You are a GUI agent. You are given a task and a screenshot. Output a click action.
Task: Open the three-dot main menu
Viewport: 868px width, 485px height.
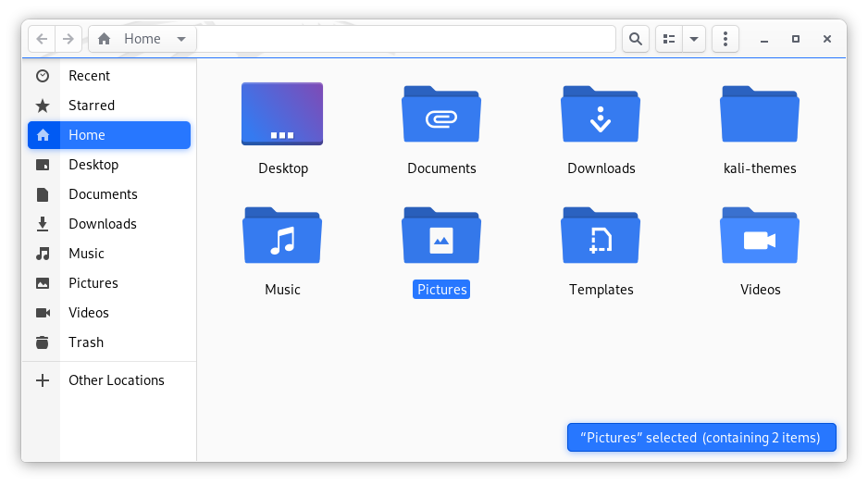point(725,39)
